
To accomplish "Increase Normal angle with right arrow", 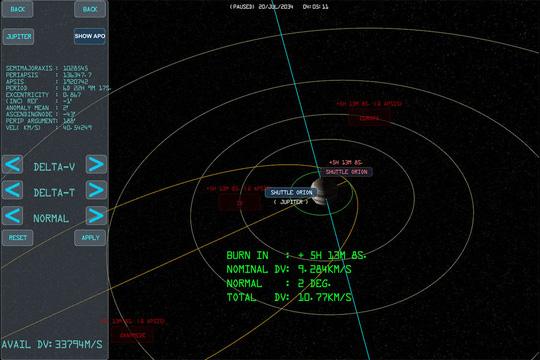I will click(96, 216).
